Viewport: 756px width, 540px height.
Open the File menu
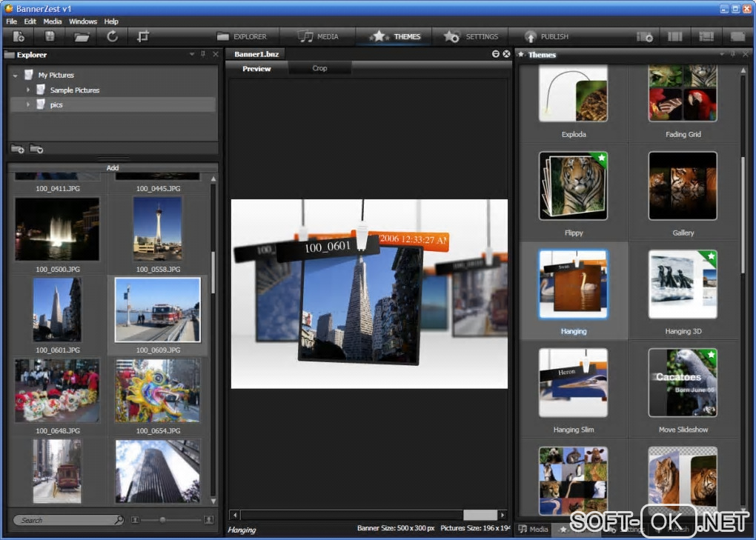tap(12, 21)
